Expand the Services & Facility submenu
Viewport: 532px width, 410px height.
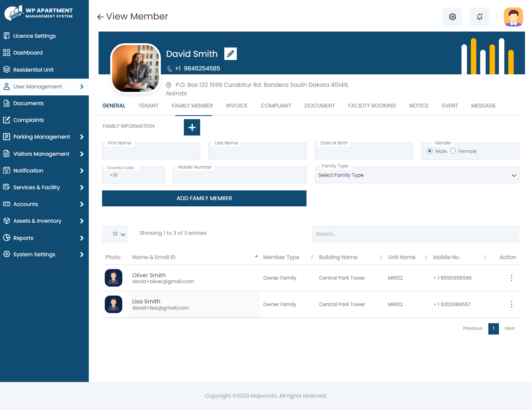click(82, 187)
